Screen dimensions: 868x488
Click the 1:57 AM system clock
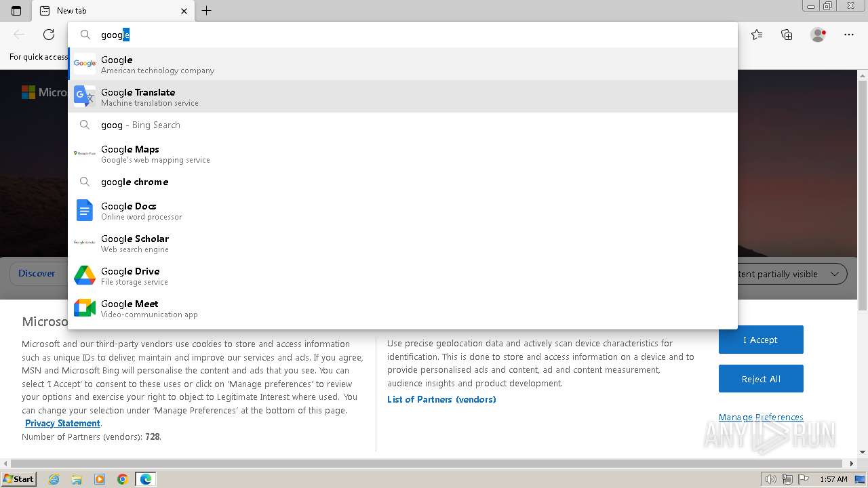833,479
